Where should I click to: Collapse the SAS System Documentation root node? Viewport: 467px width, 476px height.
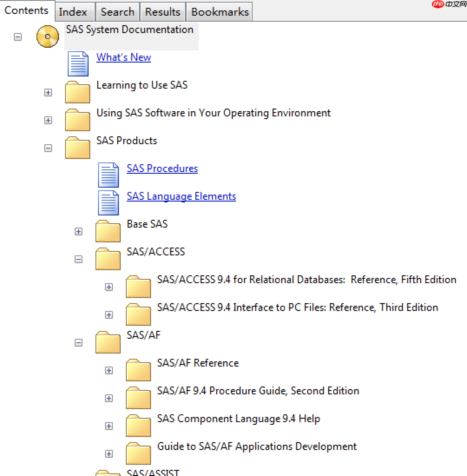18,37
